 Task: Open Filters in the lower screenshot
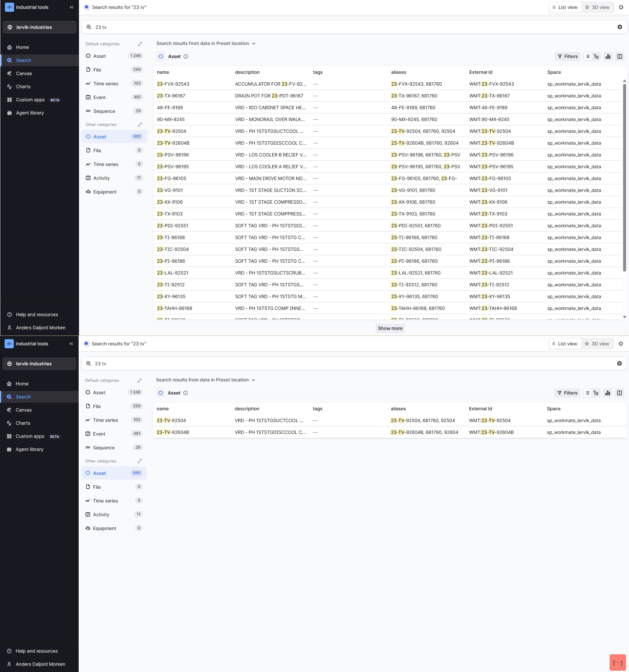(x=567, y=393)
